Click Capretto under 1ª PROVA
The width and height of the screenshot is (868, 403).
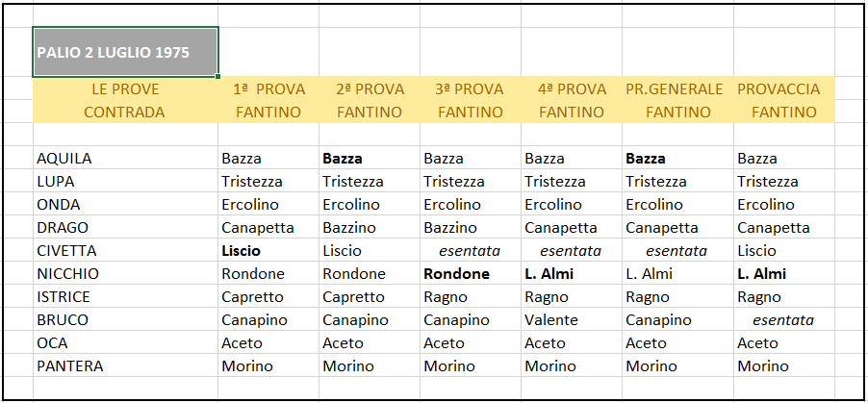(x=252, y=296)
